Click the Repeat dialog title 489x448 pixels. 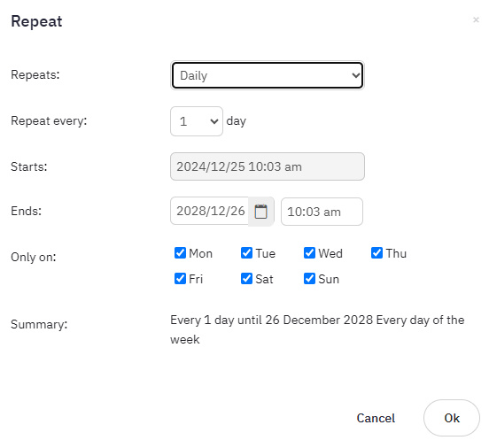coord(36,21)
